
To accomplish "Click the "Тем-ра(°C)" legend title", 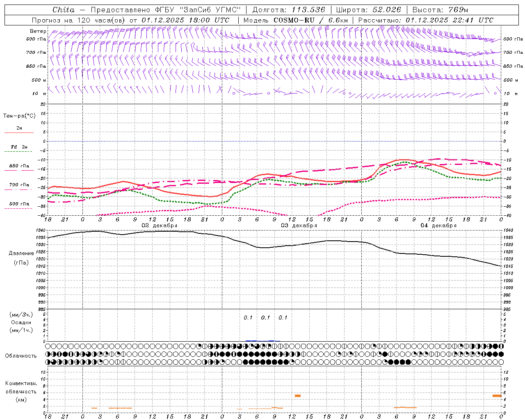I will pyautogui.click(x=19, y=116).
